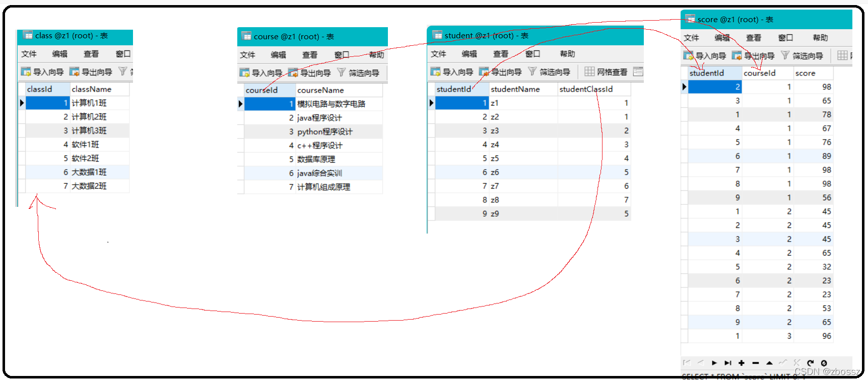Select the score cell with value 56
The height and width of the screenshot is (380, 868).
pos(813,197)
